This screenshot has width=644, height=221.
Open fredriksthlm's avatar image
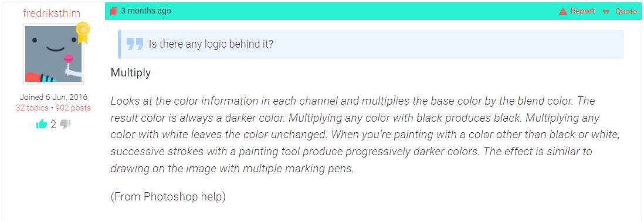pyautogui.click(x=53, y=54)
